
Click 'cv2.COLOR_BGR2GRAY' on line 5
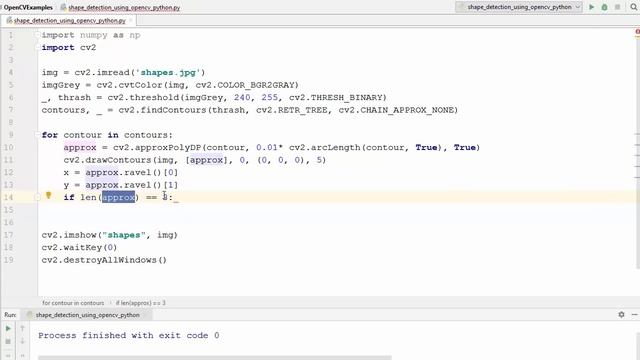coord(244,85)
